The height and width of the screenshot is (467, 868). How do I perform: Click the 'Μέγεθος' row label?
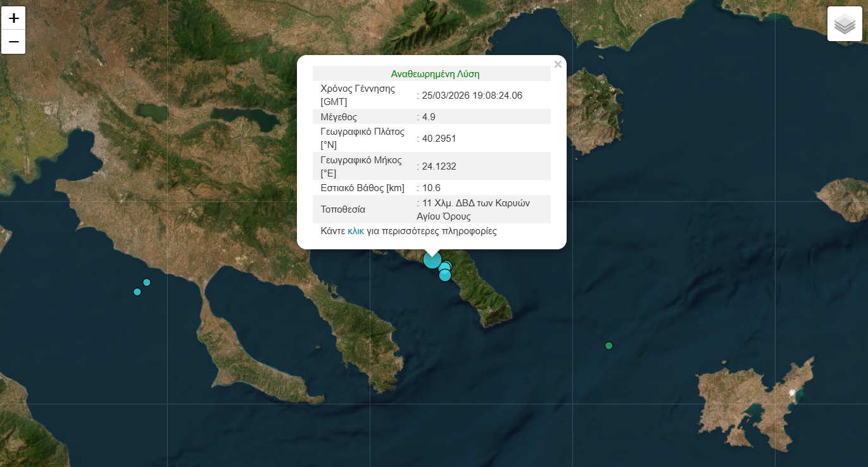(x=339, y=116)
